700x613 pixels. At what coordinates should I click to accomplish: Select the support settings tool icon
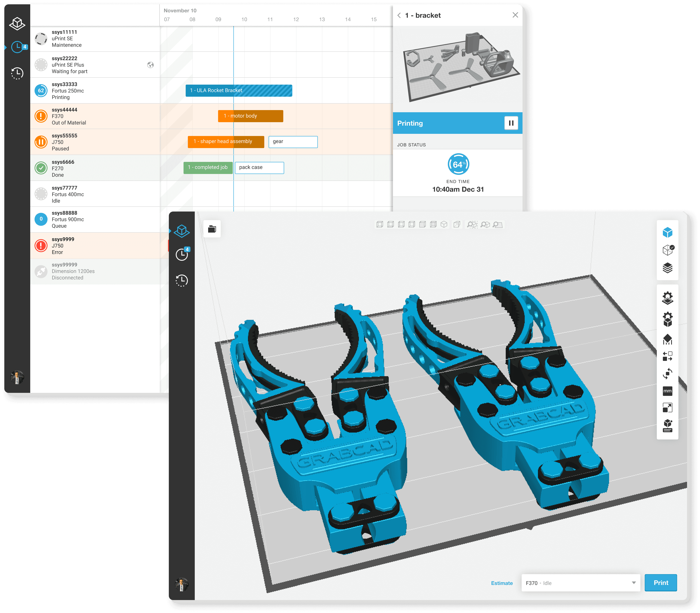click(667, 339)
